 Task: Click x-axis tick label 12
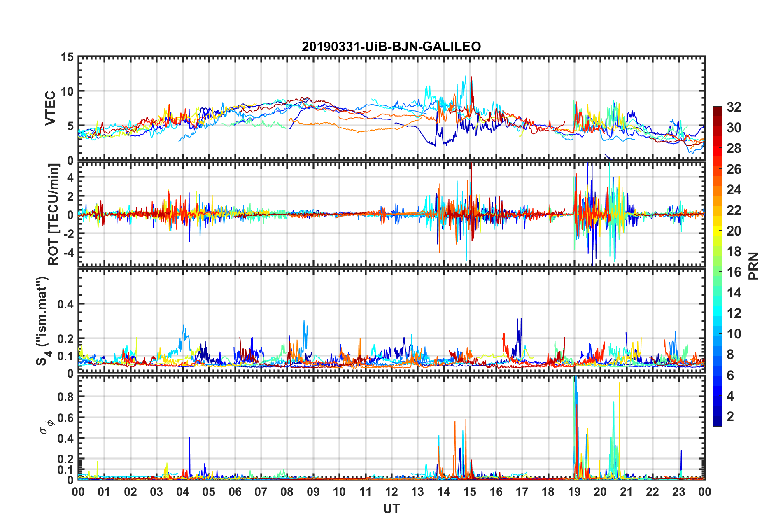point(391,492)
